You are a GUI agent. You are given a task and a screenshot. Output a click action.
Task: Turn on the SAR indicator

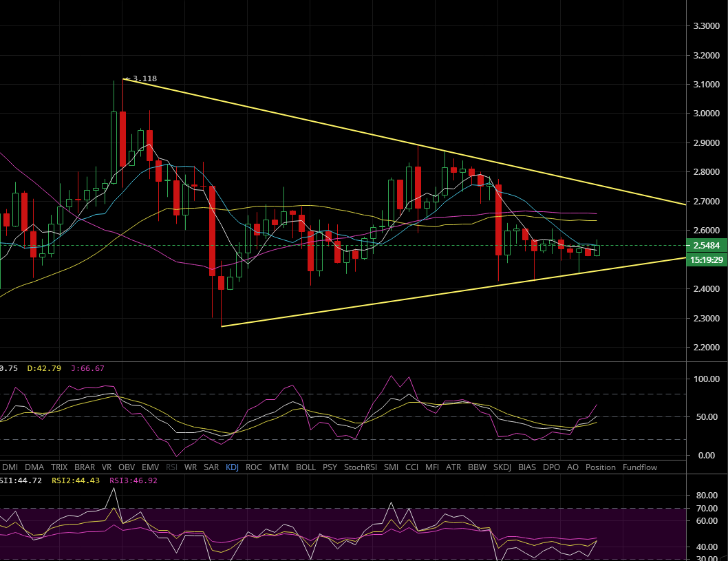[x=211, y=467]
